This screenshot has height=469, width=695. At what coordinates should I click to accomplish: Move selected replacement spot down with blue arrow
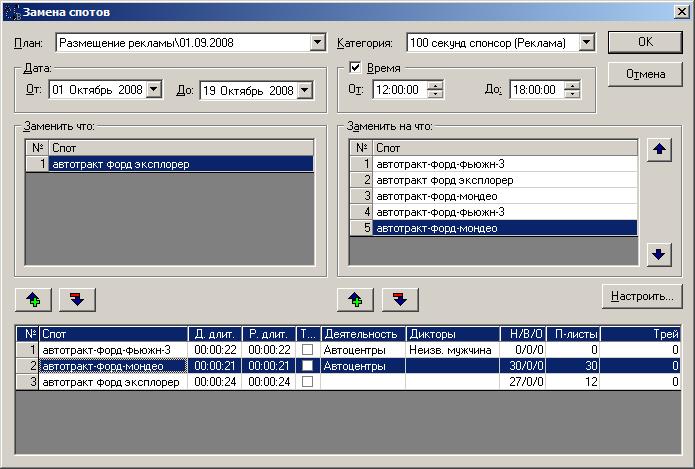click(x=659, y=254)
